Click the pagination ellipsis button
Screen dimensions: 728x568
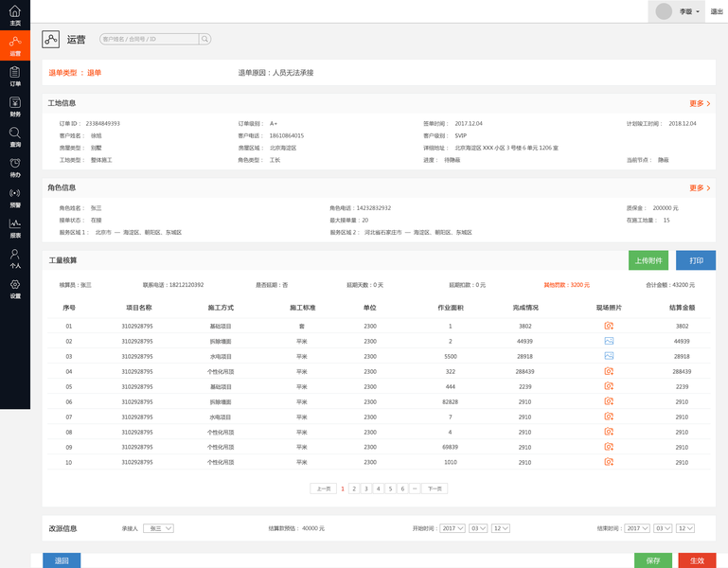coord(415,488)
